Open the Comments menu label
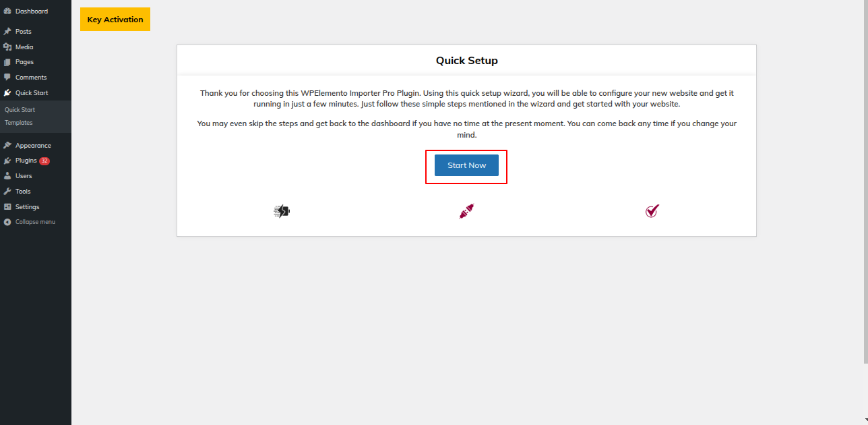The image size is (868, 425). coord(31,78)
